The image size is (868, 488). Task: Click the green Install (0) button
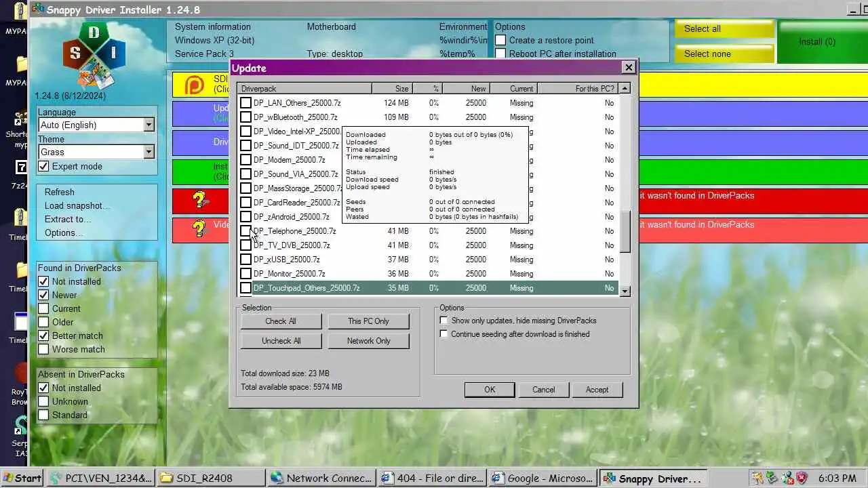coord(822,41)
